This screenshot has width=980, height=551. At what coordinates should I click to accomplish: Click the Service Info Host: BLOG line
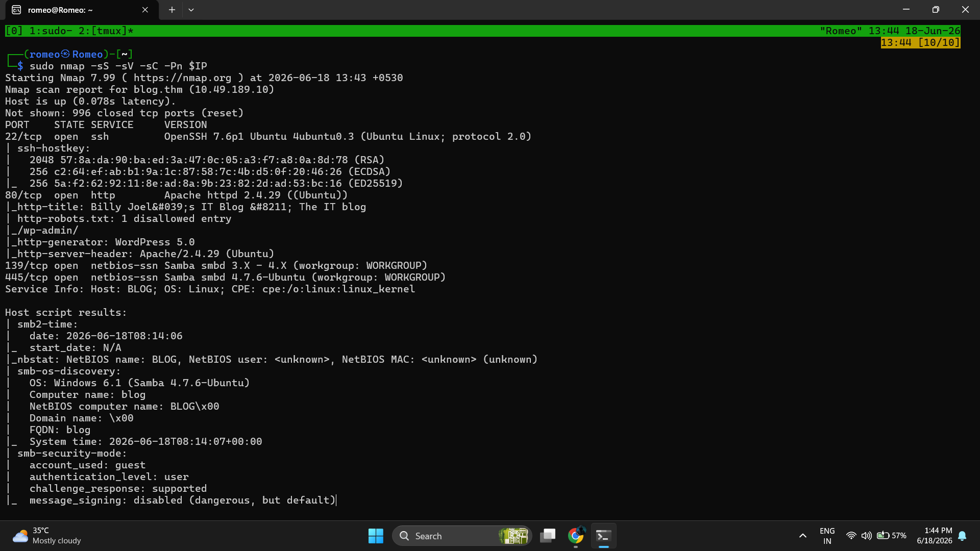click(210, 289)
